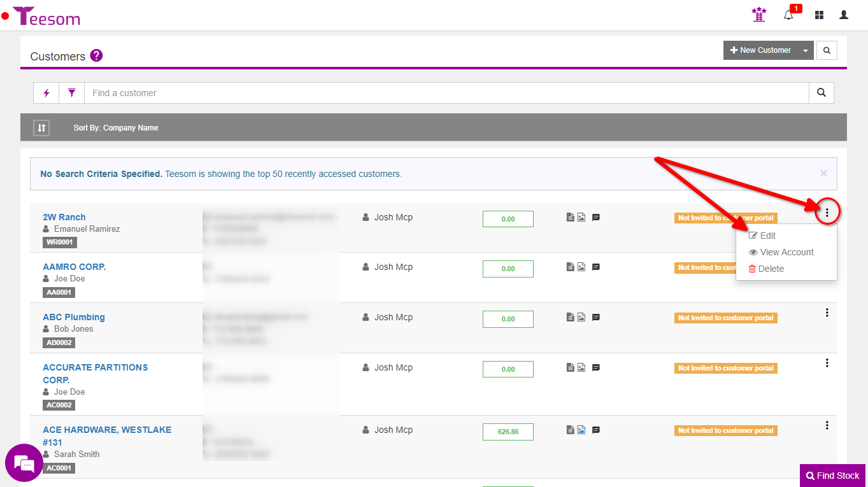Open notes comment icon for ABC Plumbing
The width and height of the screenshot is (868, 487).
point(596,317)
